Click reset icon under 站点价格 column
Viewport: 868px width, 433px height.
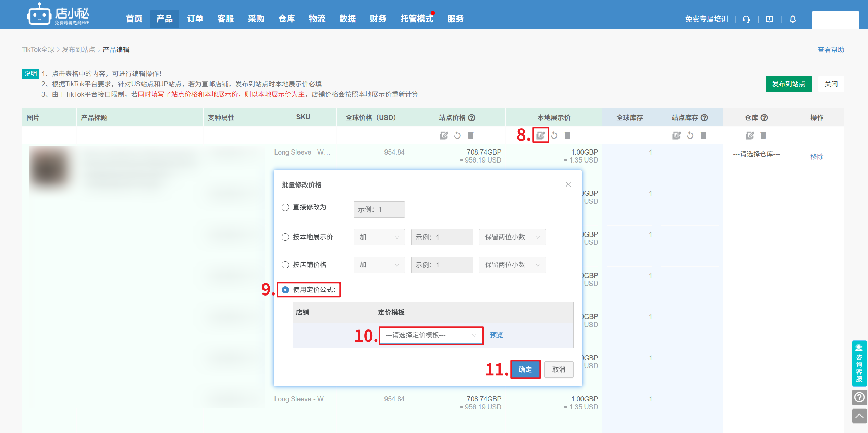point(457,135)
